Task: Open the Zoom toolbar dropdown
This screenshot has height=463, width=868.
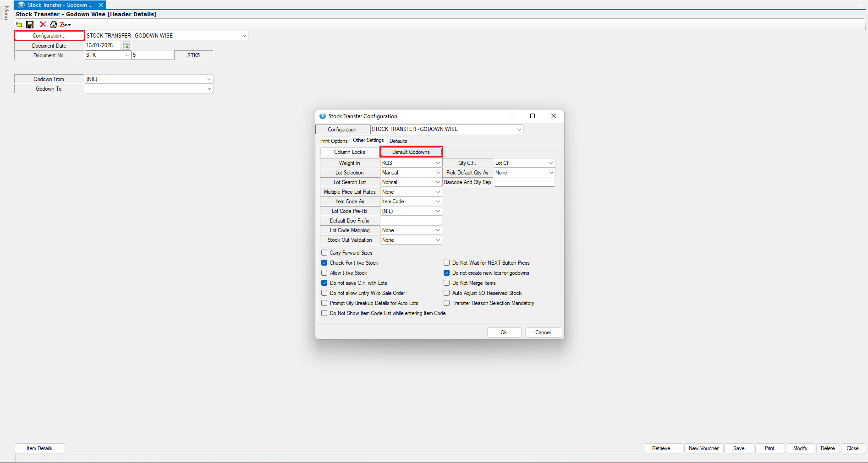Action: 66,25
